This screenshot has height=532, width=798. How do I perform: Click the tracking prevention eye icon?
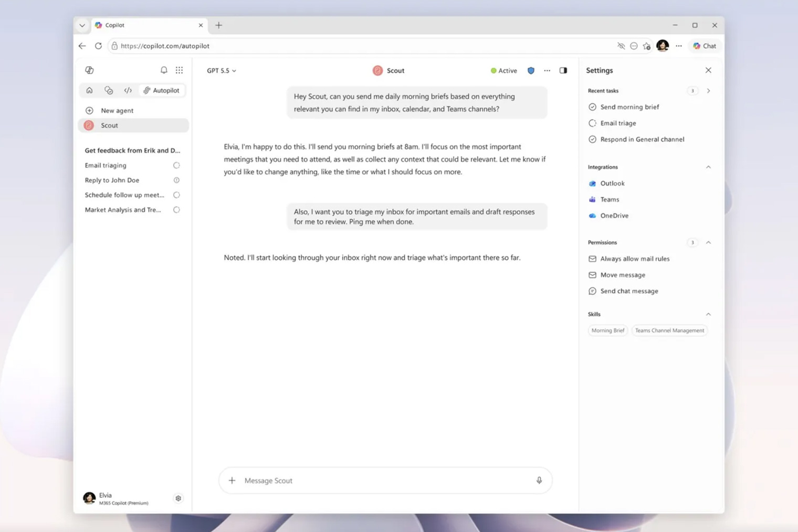621,46
